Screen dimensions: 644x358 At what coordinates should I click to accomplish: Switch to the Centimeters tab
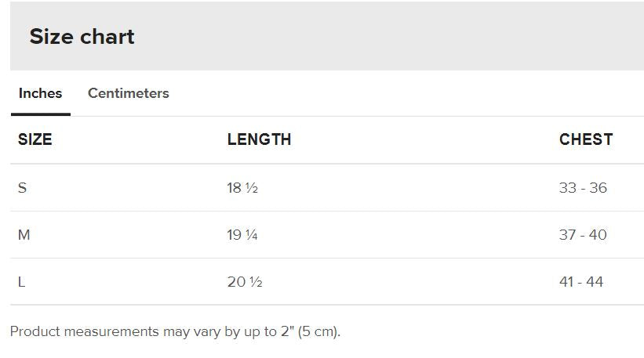(x=128, y=93)
